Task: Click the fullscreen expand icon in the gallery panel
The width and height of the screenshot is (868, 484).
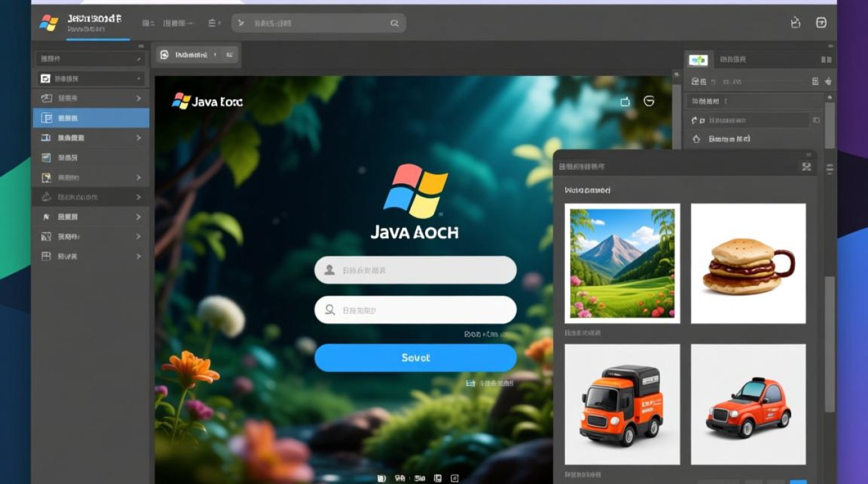Action: click(x=806, y=166)
